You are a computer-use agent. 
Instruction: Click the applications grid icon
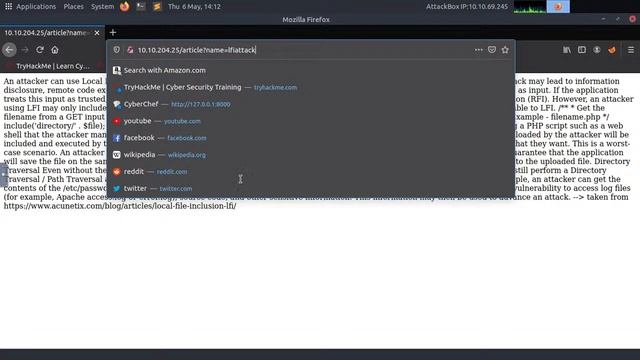coord(8,7)
